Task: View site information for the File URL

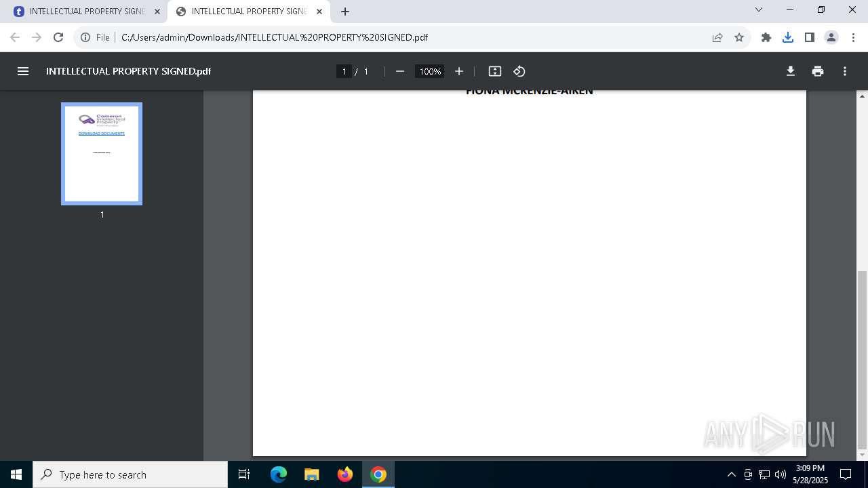Action: (x=85, y=37)
